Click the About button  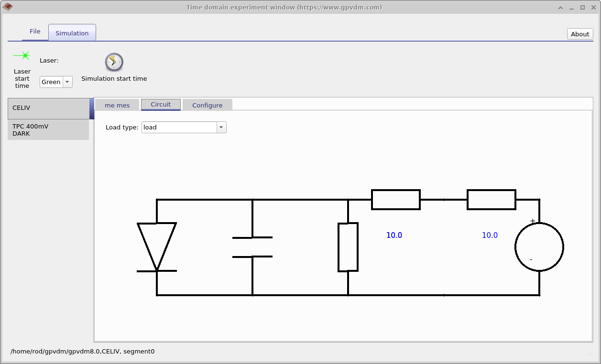click(x=579, y=34)
